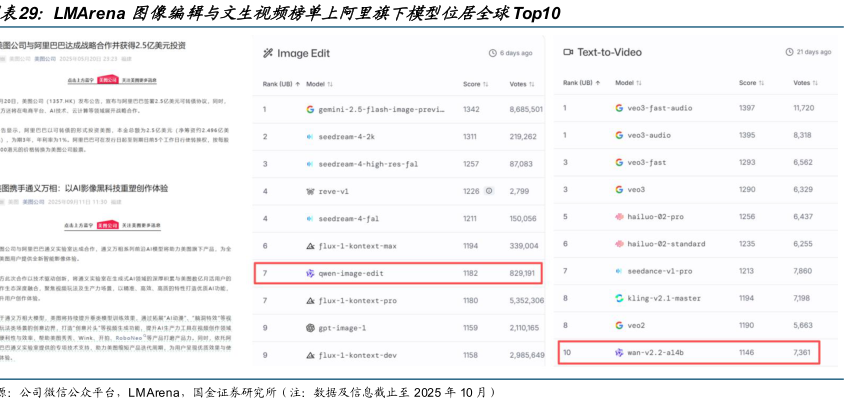
Task: Click the magic wand icon beside Image Edit
Action: (x=267, y=53)
